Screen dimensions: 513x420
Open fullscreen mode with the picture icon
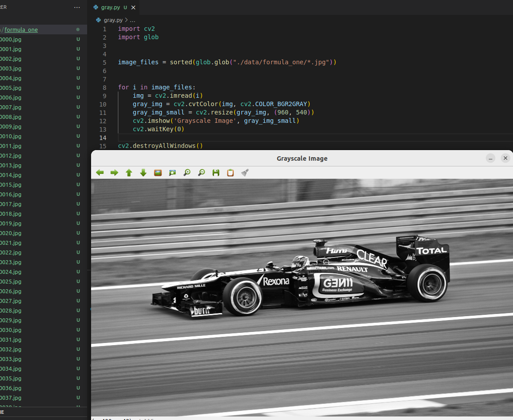pyautogui.click(x=158, y=173)
